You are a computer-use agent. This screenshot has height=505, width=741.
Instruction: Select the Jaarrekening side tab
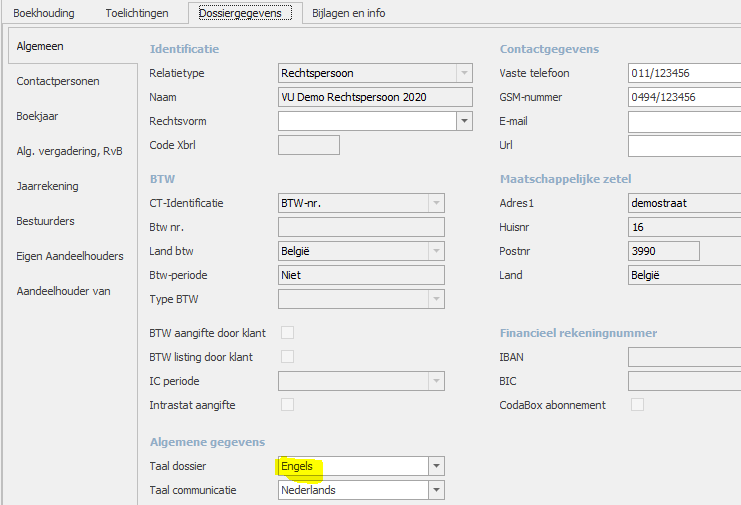pos(47,186)
